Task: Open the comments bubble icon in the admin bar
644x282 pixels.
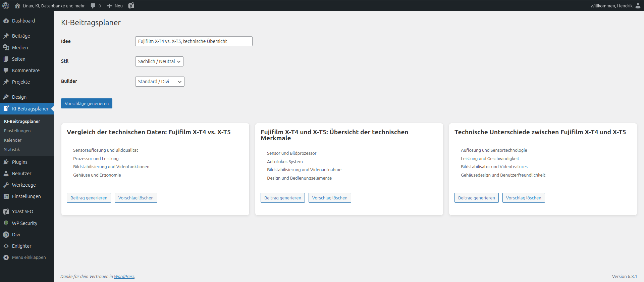Action: point(93,6)
